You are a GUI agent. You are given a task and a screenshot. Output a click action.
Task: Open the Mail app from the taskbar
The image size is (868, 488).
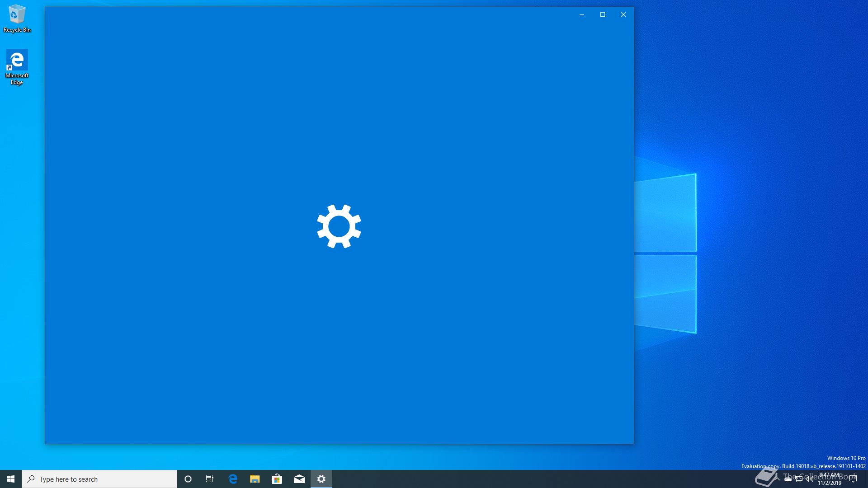[299, 479]
